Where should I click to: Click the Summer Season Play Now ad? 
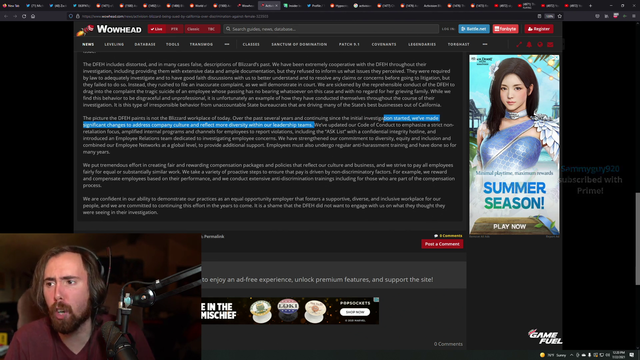514,144
